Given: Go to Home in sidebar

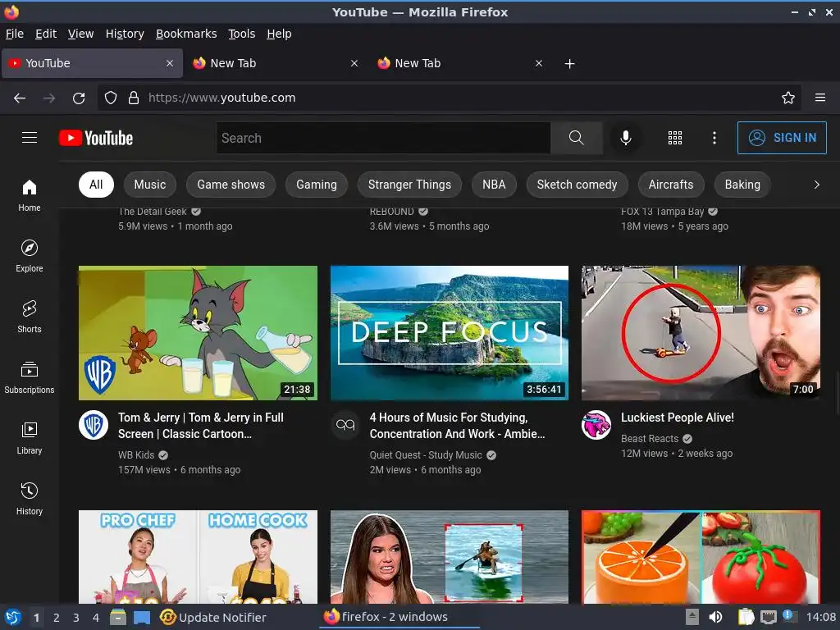Looking at the screenshot, I should [x=30, y=195].
